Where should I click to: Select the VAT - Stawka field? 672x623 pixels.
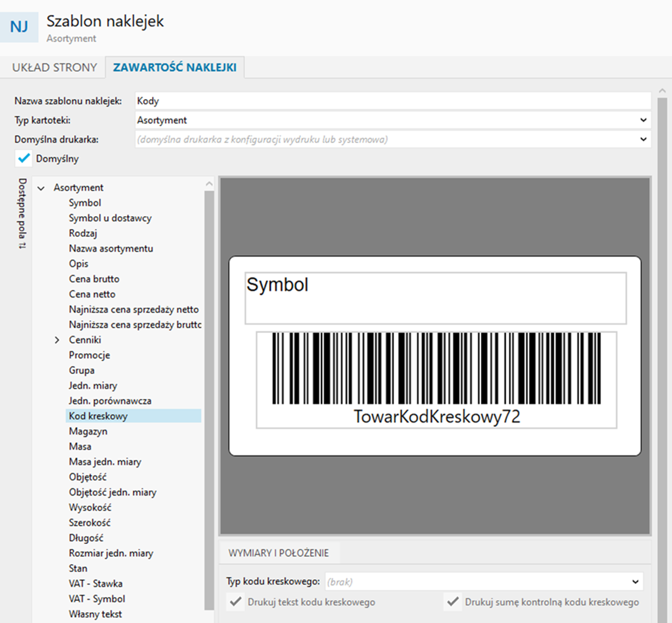(96, 584)
